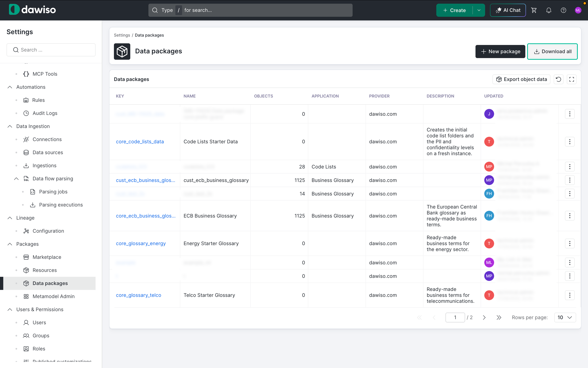Open core_code_lists_data link
The height and width of the screenshot is (368, 588).
pos(140,142)
